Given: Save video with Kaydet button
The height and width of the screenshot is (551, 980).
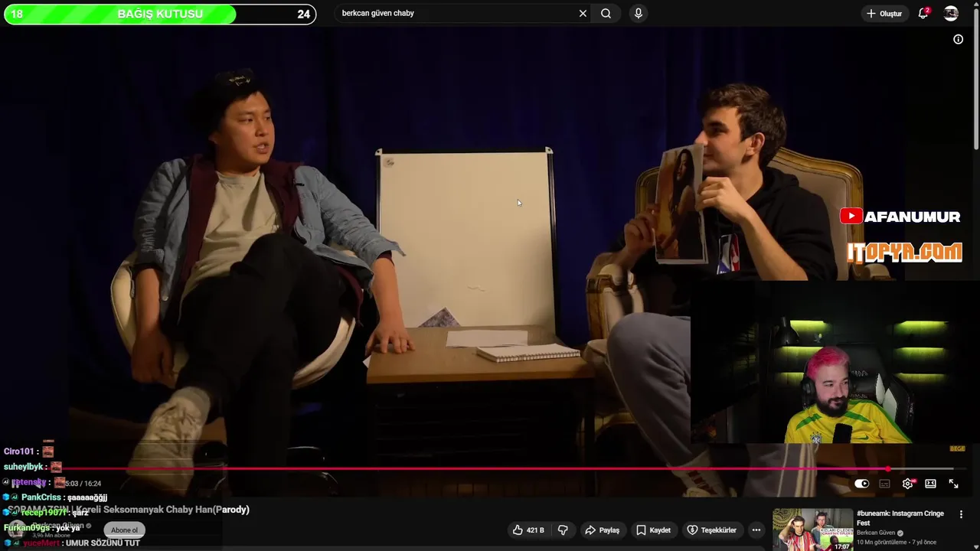Looking at the screenshot, I should (x=653, y=530).
